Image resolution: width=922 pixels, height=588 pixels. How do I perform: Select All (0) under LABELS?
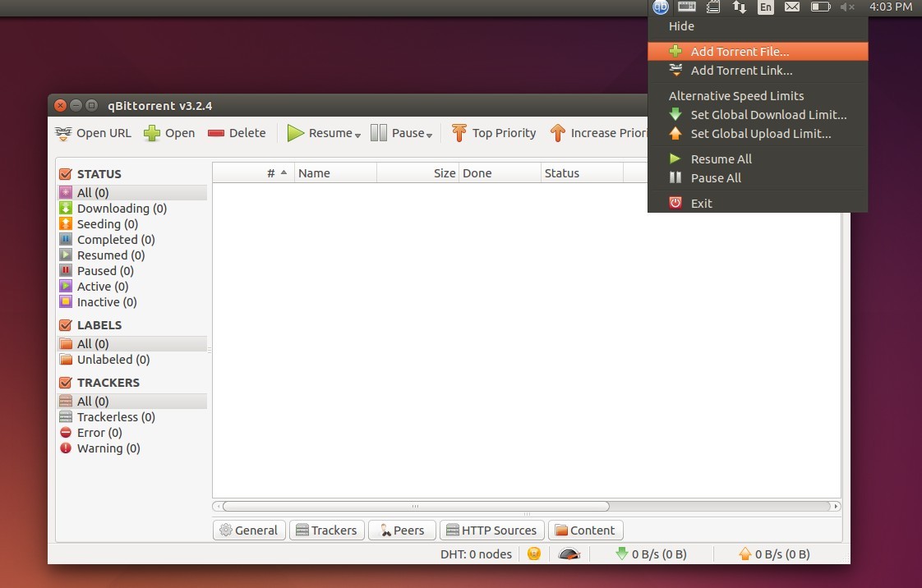click(x=132, y=343)
